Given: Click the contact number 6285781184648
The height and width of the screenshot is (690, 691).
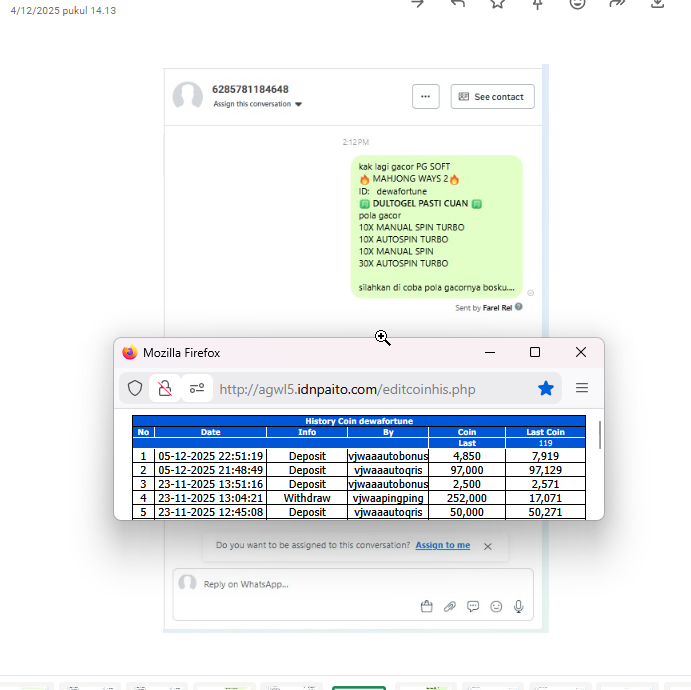Looking at the screenshot, I should (x=250, y=89).
